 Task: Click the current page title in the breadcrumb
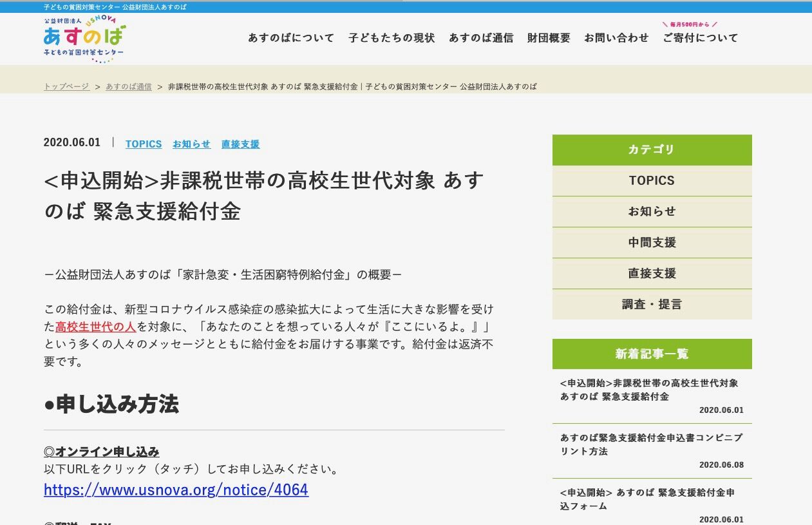(x=352, y=86)
